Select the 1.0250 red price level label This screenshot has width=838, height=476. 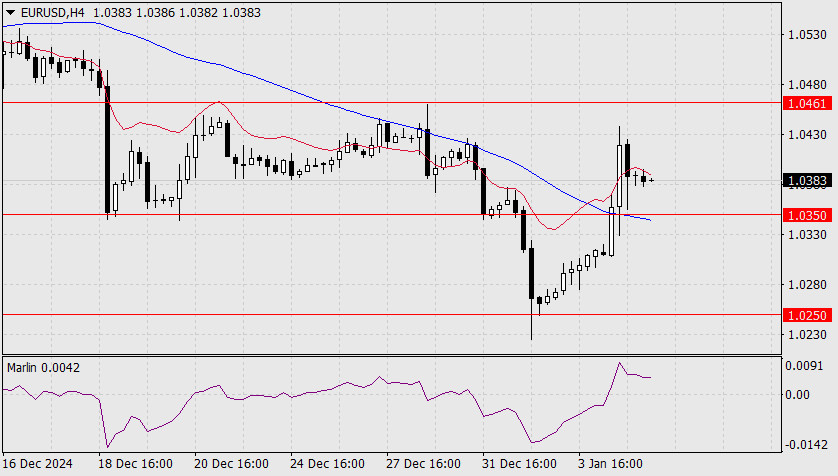point(807,315)
